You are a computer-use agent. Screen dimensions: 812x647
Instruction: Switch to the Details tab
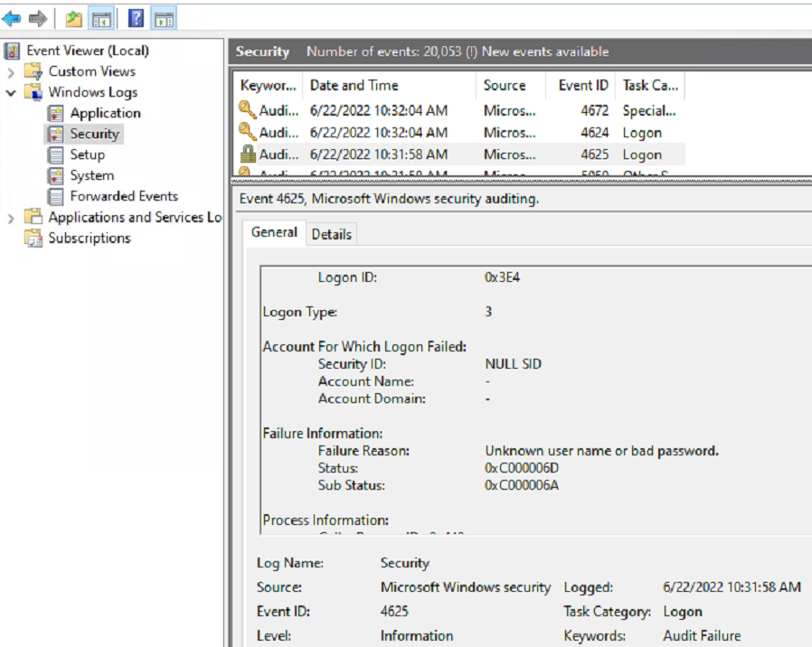click(x=331, y=233)
